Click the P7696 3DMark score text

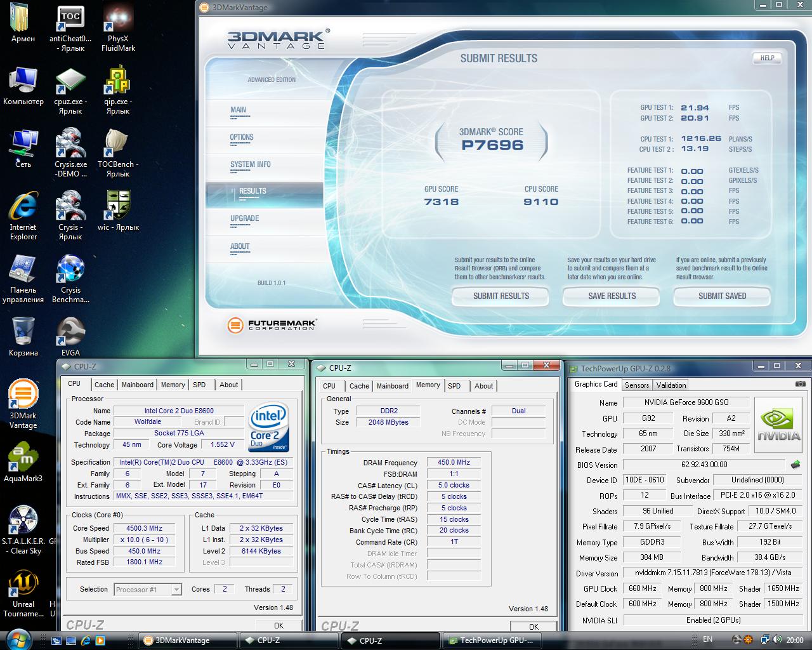pyautogui.click(x=492, y=145)
